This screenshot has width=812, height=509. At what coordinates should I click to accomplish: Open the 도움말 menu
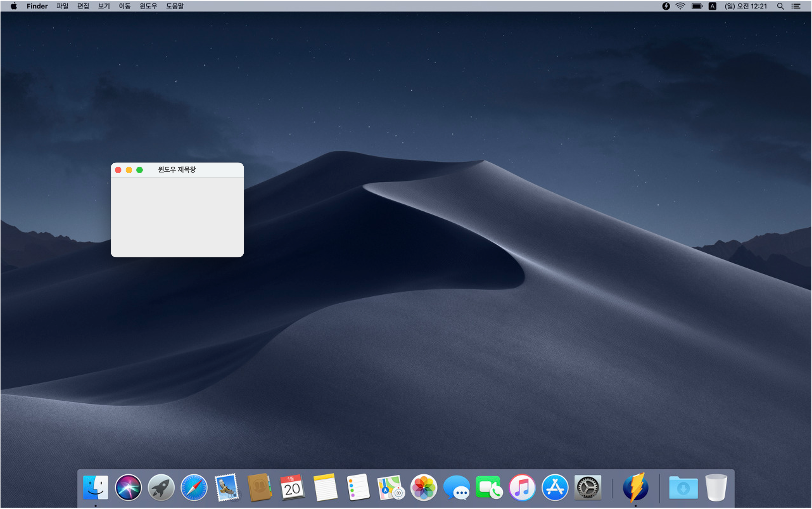tap(175, 6)
